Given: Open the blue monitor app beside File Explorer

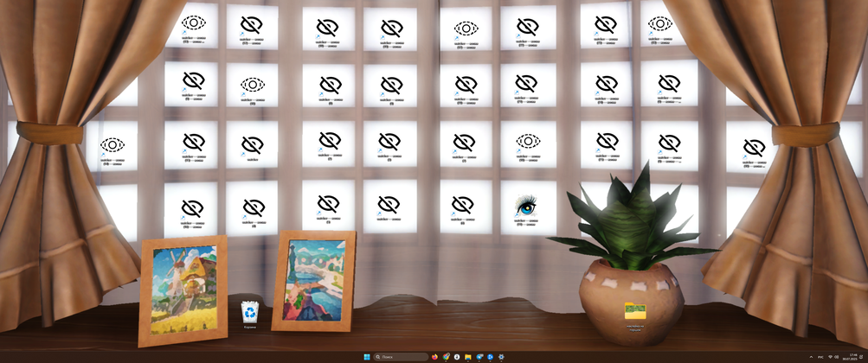Looking at the screenshot, I should click(x=479, y=357).
